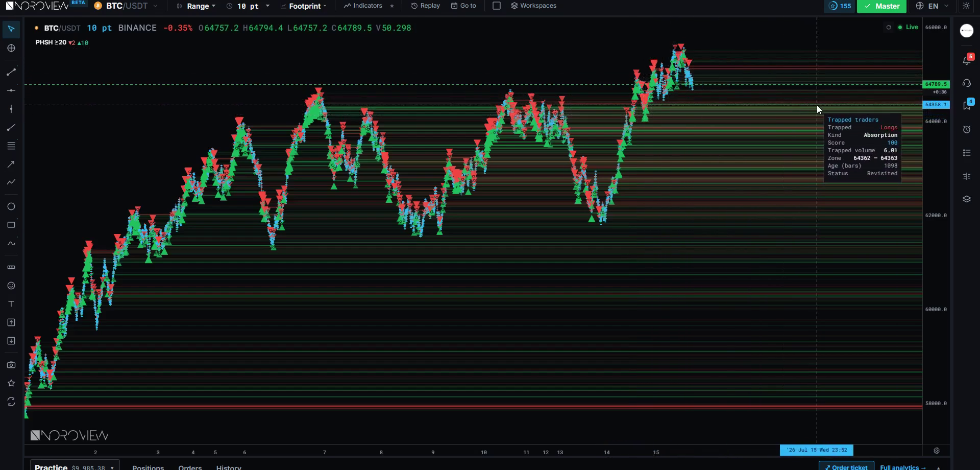Open the emoji sticker tool

click(11, 286)
